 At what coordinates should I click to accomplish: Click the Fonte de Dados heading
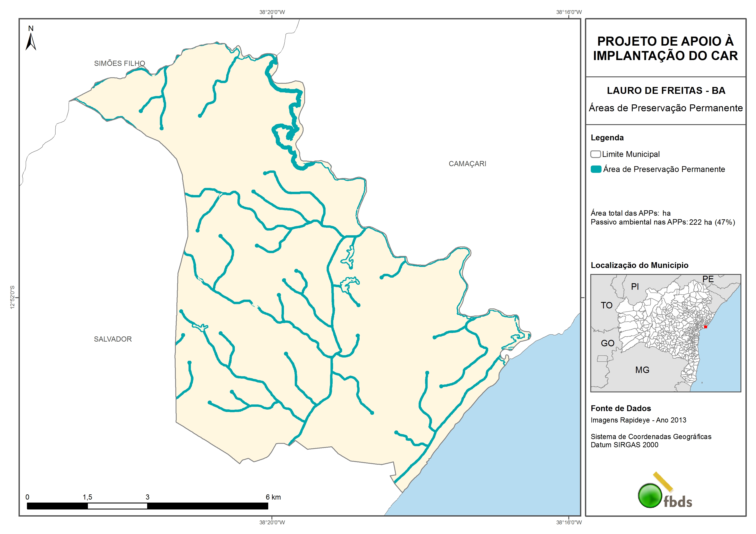click(x=621, y=409)
